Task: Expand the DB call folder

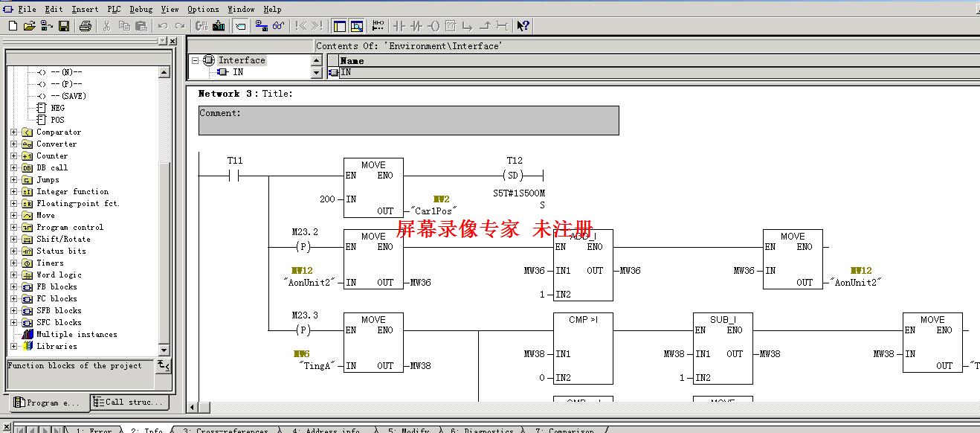Action: coord(14,168)
